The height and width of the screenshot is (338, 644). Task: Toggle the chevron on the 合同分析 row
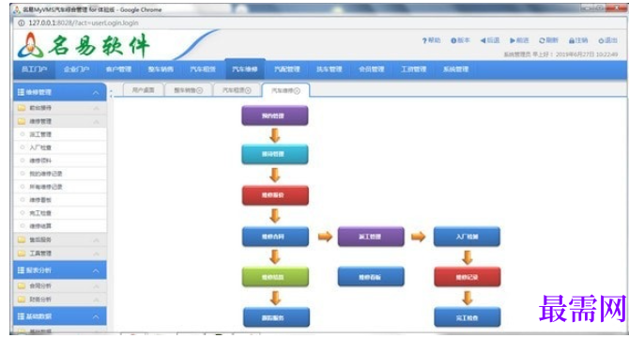96,286
